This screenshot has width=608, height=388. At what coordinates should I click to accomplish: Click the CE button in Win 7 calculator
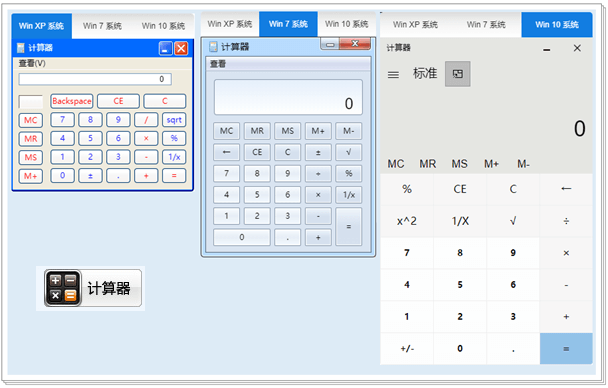[x=257, y=152]
